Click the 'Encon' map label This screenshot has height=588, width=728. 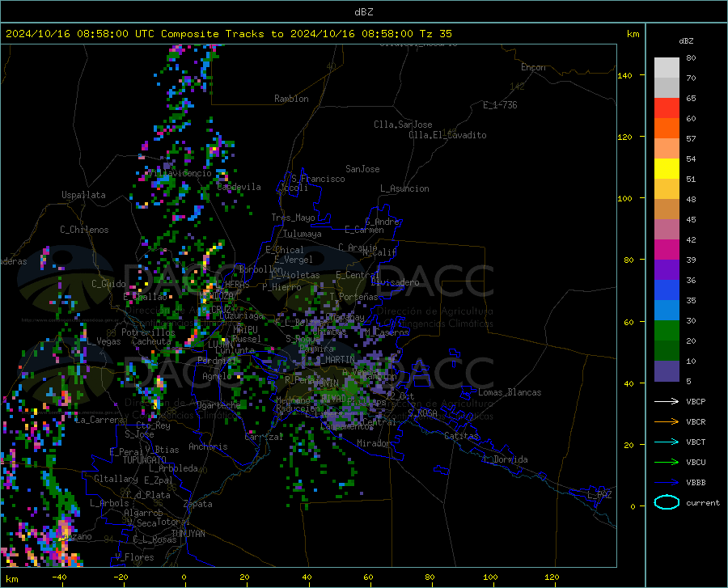point(533,67)
